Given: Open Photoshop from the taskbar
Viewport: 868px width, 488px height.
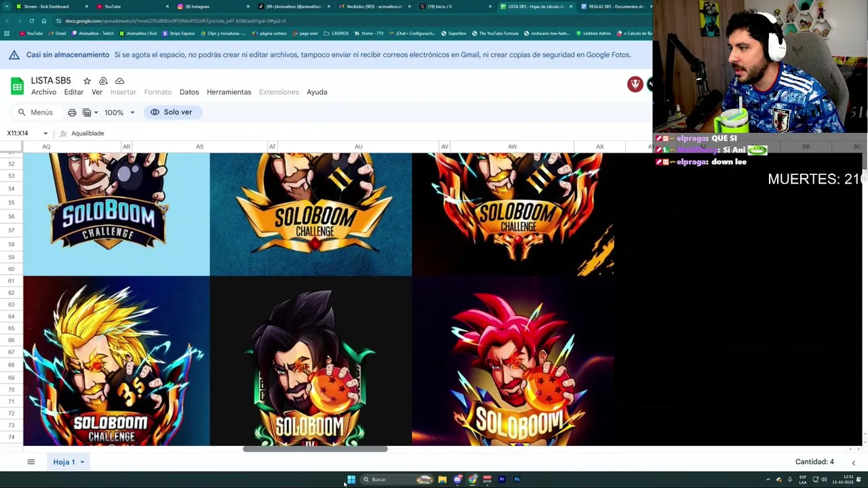Looking at the screenshot, I should (517, 479).
